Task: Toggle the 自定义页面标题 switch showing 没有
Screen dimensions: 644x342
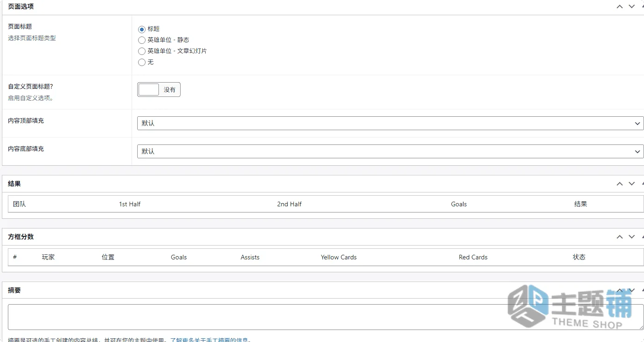Action: pyautogui.click(x=159, y=90)
